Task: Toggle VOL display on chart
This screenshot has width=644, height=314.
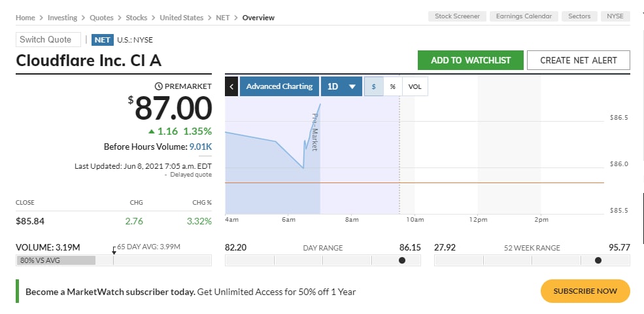Action: [415, 87]
